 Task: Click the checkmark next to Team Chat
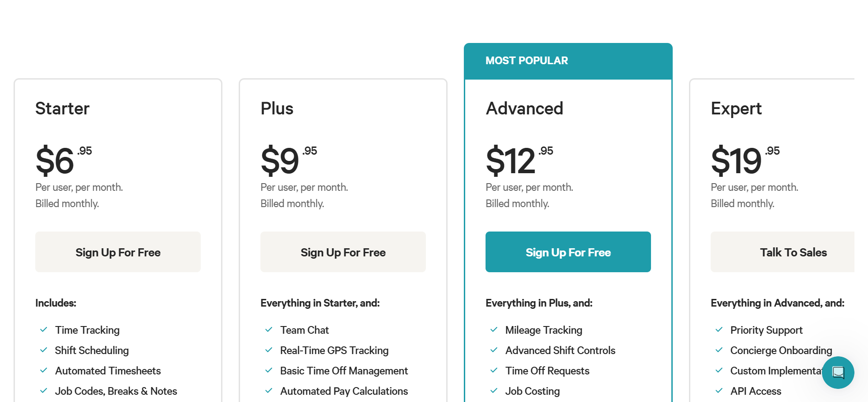(x=269, y=330)
